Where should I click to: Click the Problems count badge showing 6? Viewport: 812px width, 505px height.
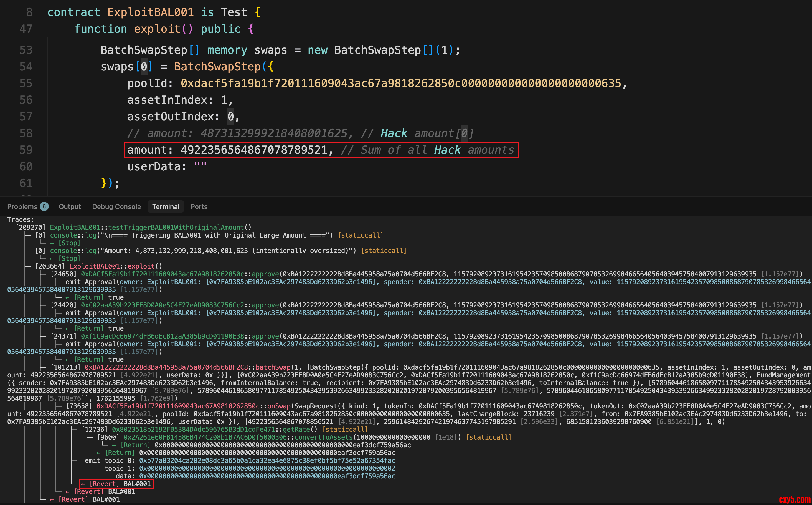44,206
